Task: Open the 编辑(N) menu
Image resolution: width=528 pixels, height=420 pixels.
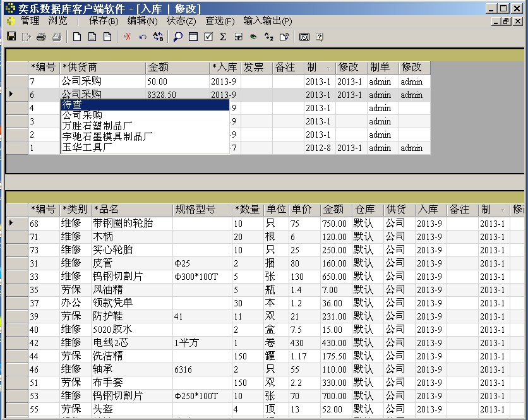Action: point(142,21)
